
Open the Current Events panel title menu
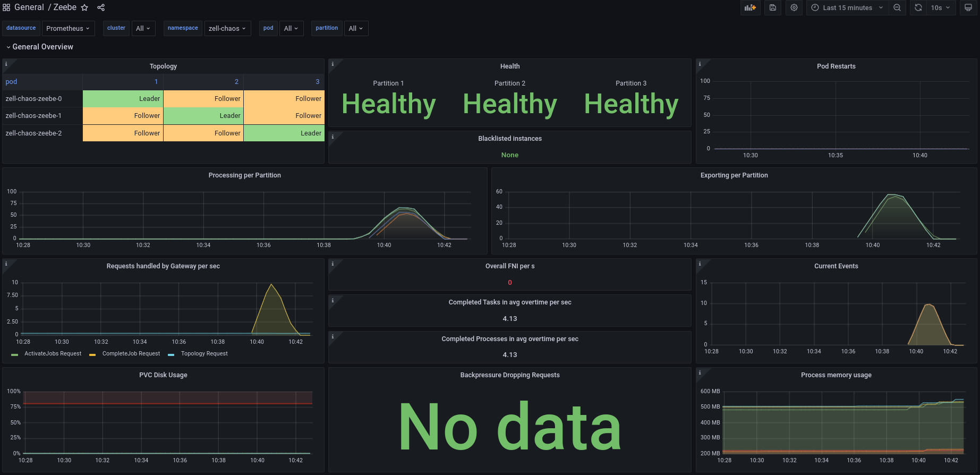coord(836,266)
